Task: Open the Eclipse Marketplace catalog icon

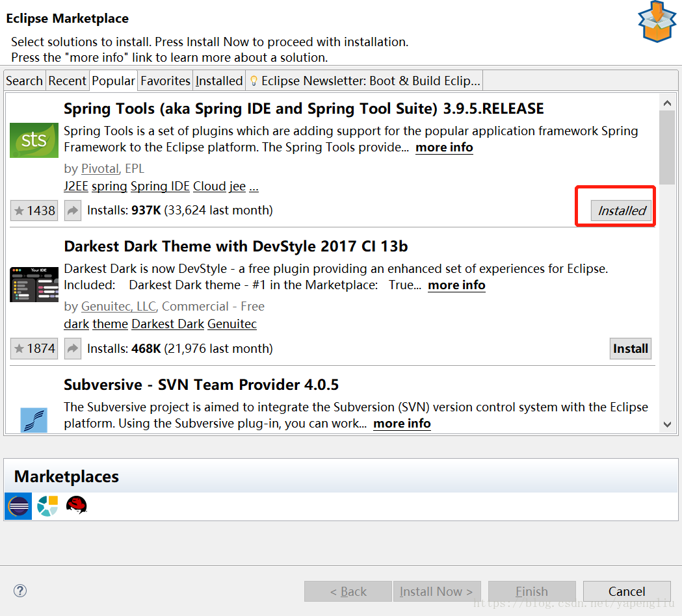Action: [18, 506]
